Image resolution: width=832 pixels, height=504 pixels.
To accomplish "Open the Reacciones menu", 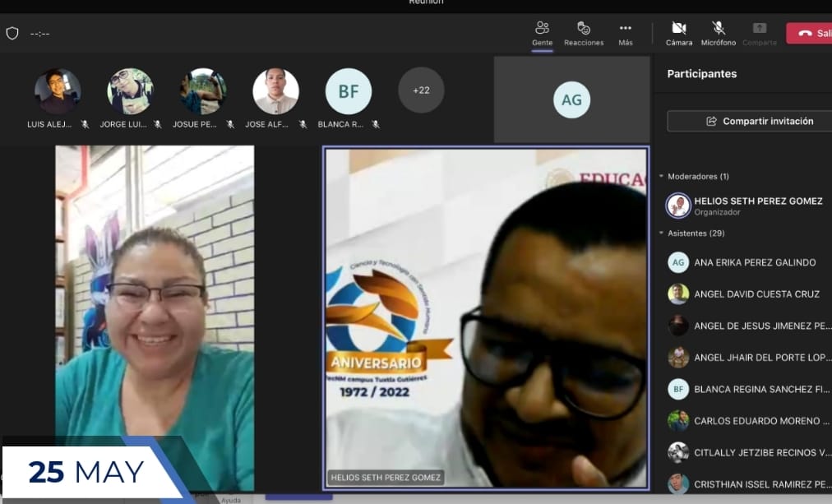I will (x=584, y=34).
